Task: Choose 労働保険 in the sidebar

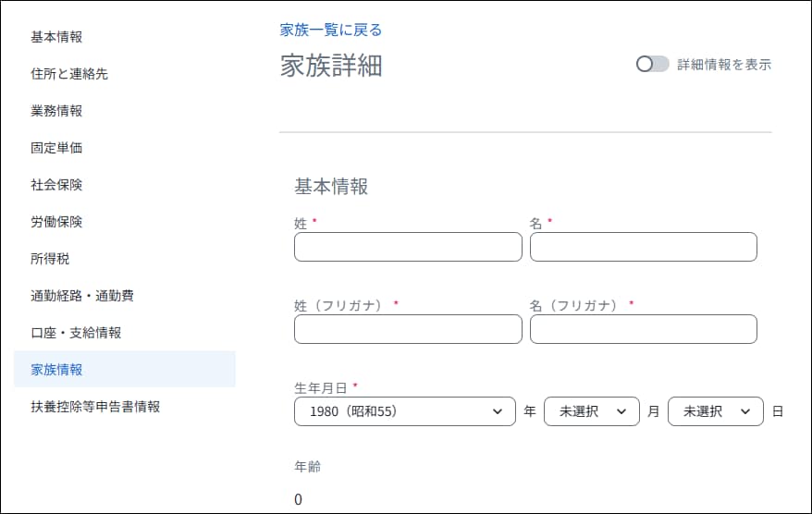Action: [56, 222]
